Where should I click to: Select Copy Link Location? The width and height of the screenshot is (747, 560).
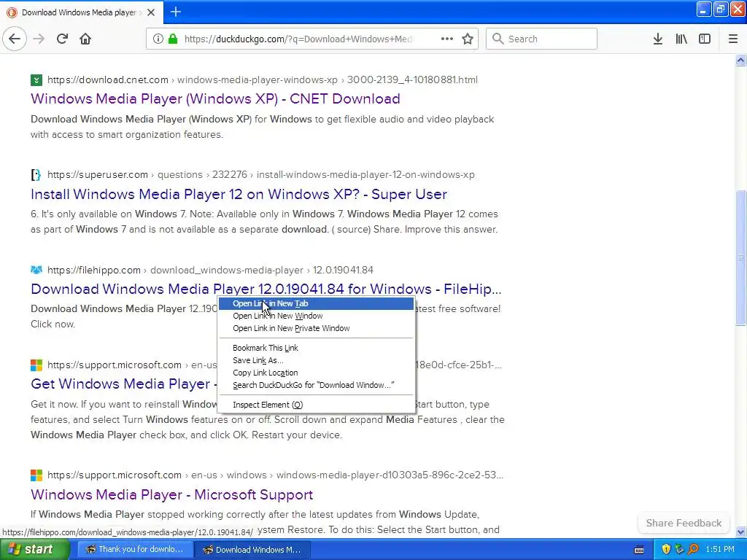pyautogui.click(x=316, y=373)
